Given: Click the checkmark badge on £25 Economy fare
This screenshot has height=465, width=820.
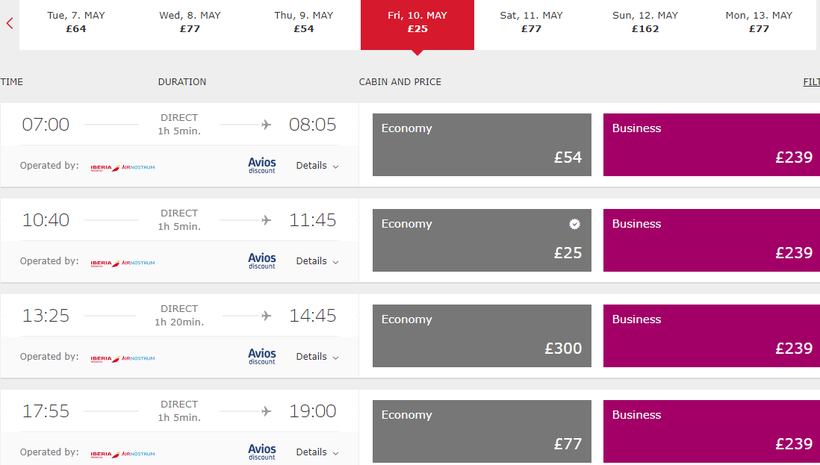Looking at the screenshot, I should [x=575, y=224].
